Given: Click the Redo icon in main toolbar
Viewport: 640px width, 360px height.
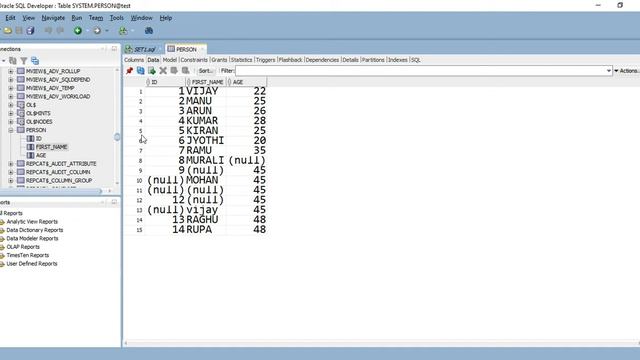Looking at the screenshot, I should coord(60,31).
